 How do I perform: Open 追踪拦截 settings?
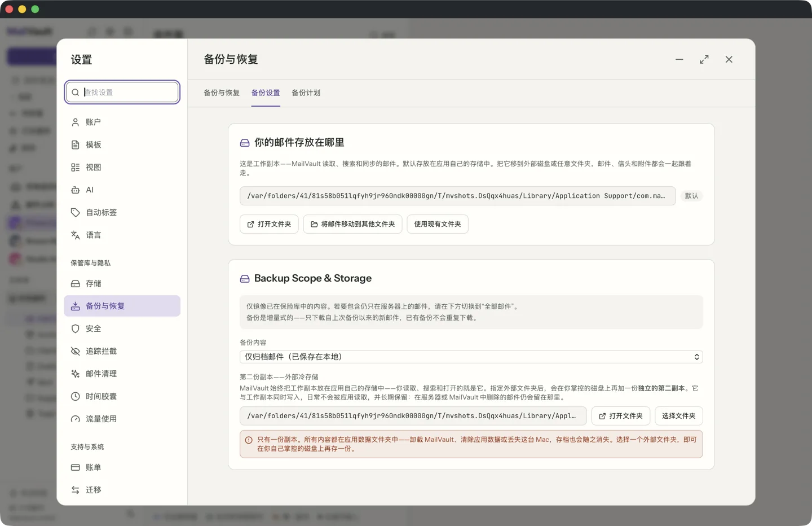(122, 351)
